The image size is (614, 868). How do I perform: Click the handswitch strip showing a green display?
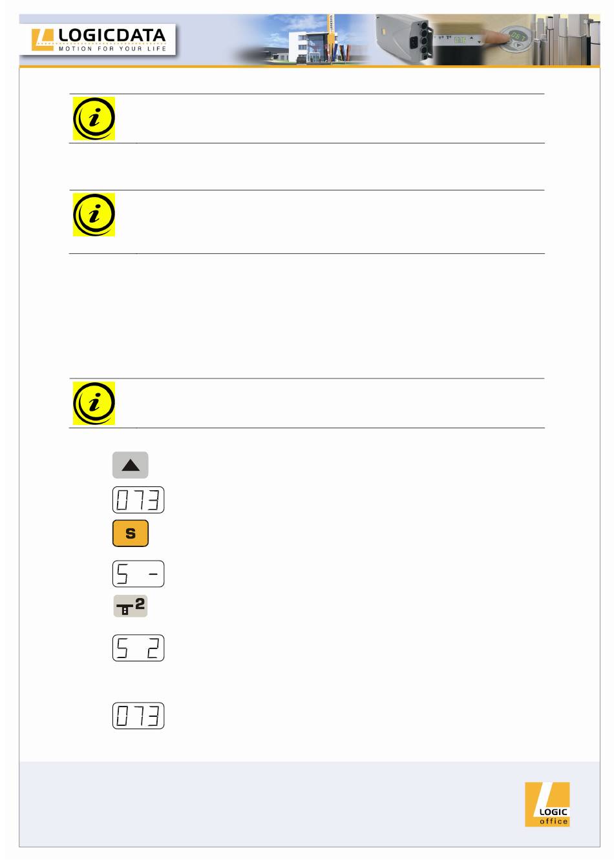coord(459,40)
